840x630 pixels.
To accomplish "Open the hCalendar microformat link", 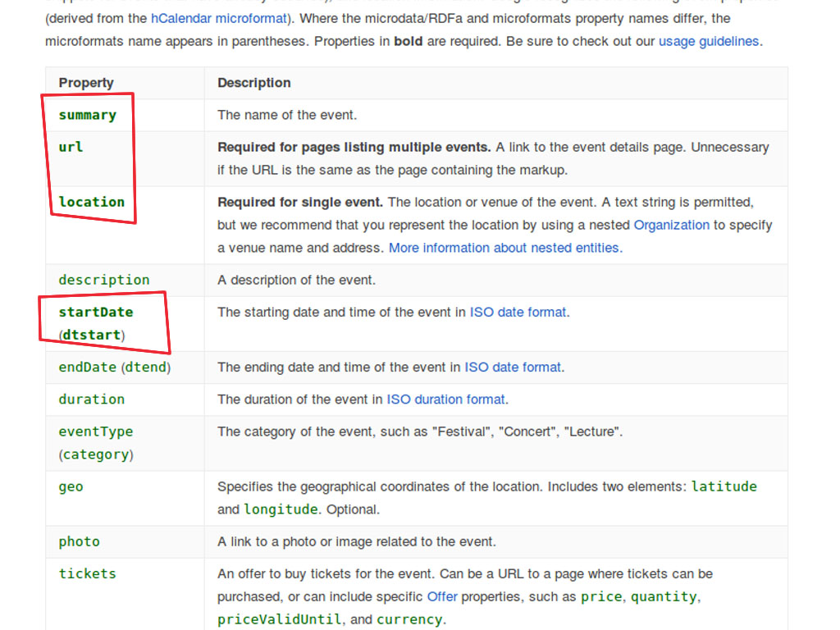I will tap(217, 18).
